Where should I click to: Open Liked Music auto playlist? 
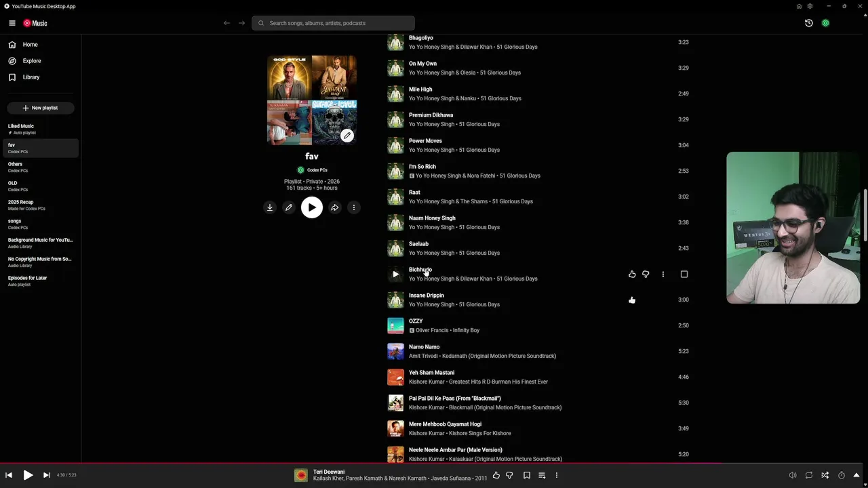[x=41, y=129]
